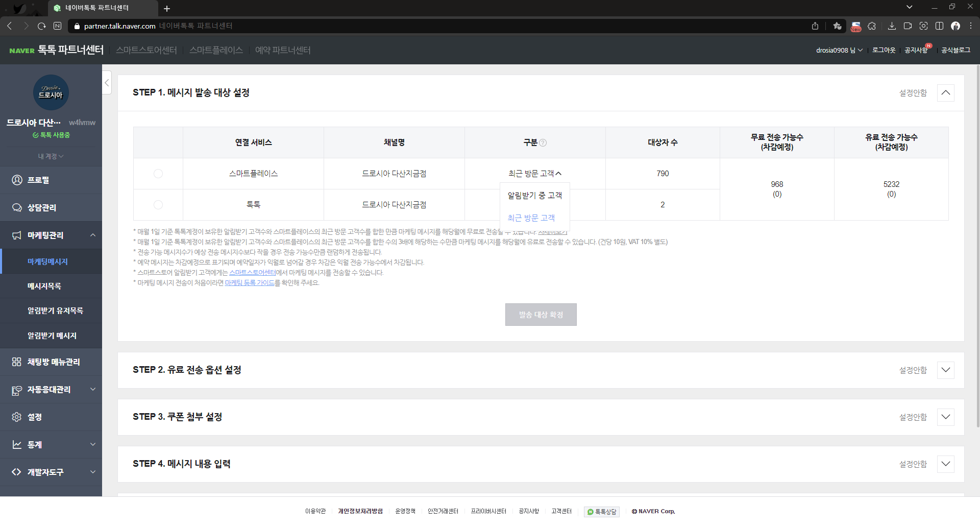
Task: Open 고객센터 footer link
Action: click(x=561, y=511)
